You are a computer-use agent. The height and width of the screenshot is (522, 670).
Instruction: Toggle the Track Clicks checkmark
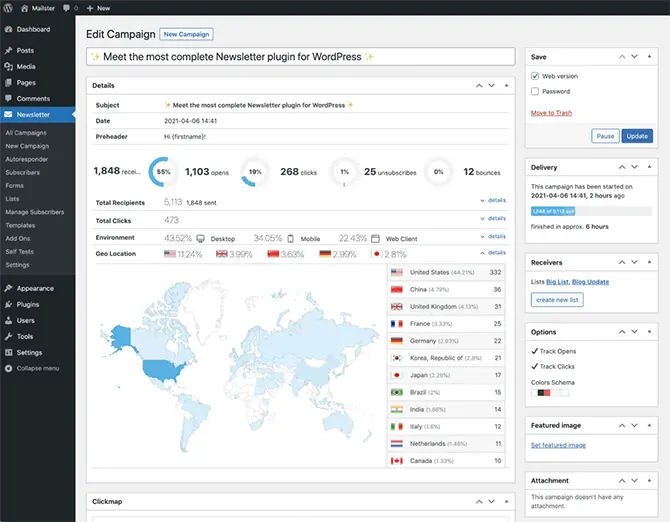tap(534, 367)
